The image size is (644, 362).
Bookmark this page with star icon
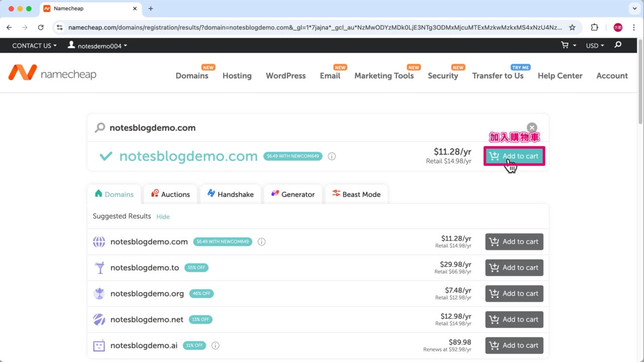(572, 28)
